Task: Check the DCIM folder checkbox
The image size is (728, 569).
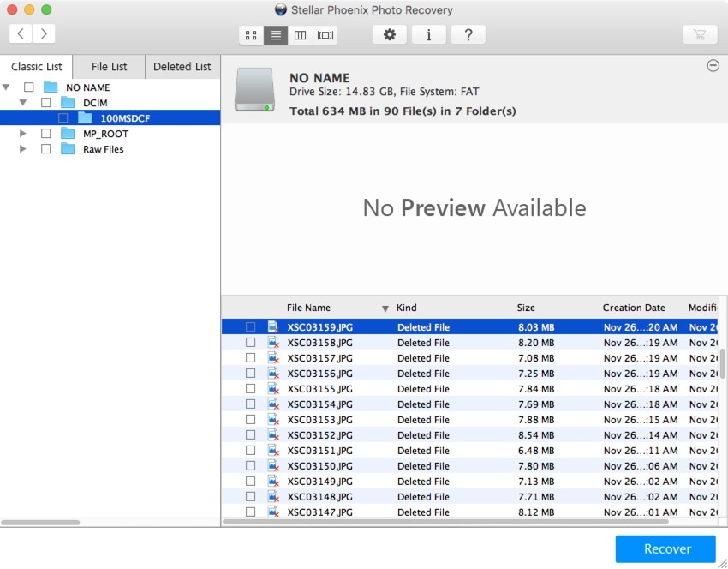Action: (x=46, y=102)
